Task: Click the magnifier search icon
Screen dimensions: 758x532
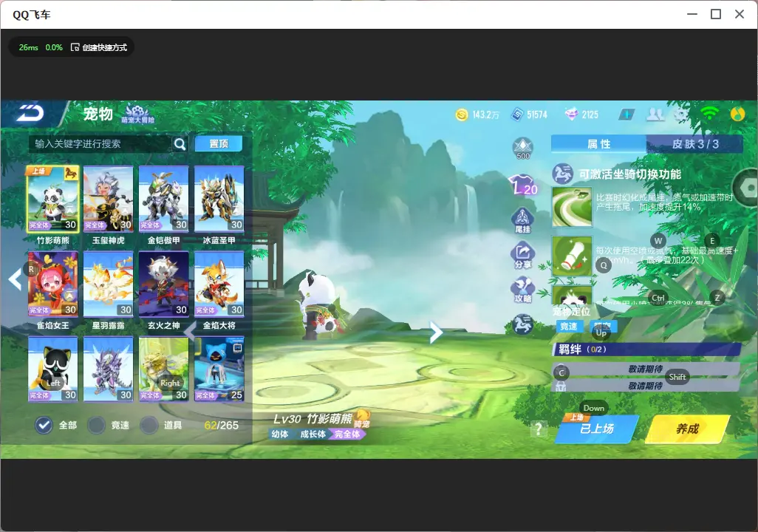Action: [x=180, y=143]
